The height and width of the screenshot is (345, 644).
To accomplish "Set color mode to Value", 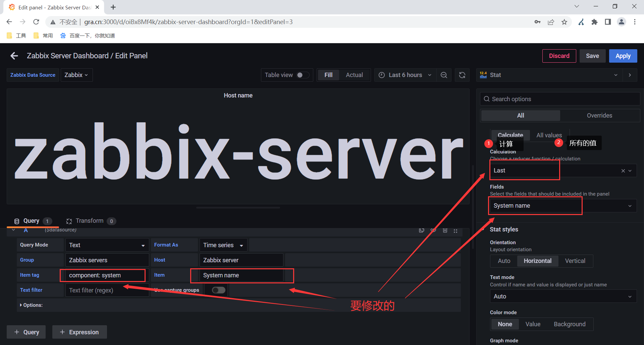I will [533, 324].
